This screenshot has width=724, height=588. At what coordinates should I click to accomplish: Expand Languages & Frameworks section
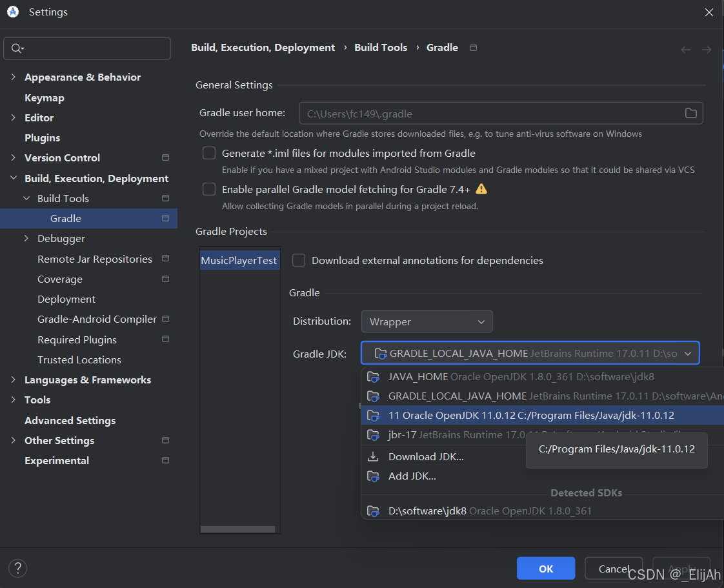tap(14, 380)
